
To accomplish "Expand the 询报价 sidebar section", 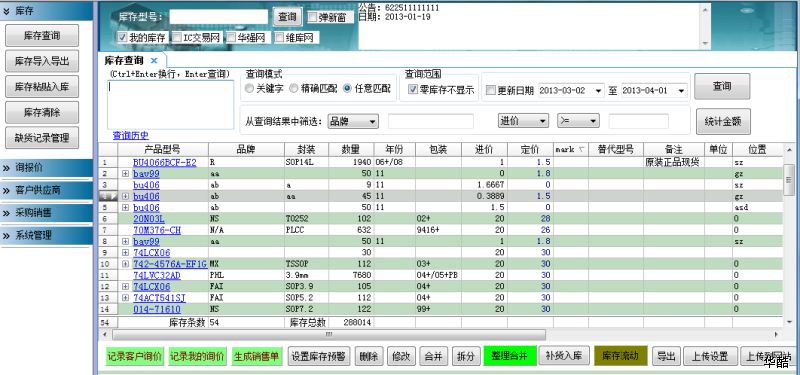I will pyautogui.click(x=46, y=168).
